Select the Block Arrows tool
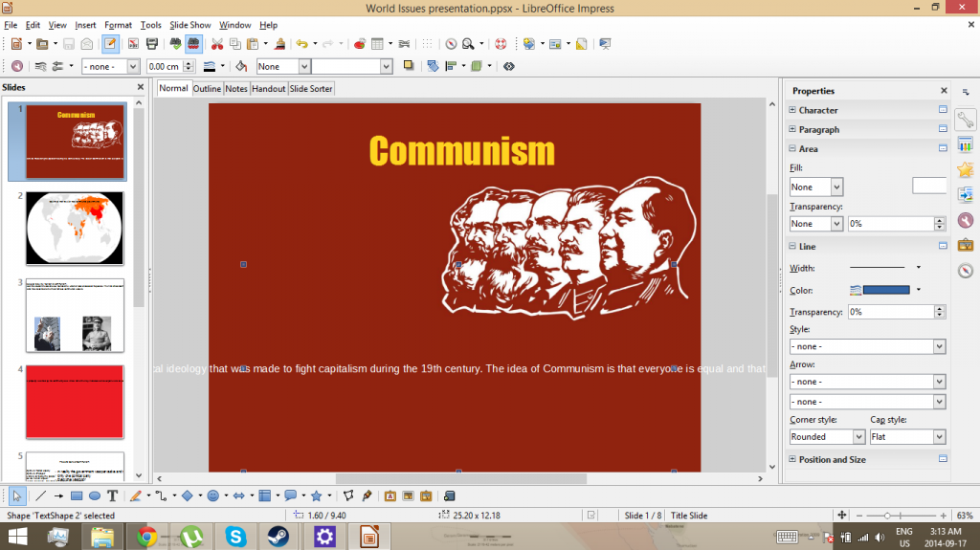The image size is (980, 550). (238, 496)
